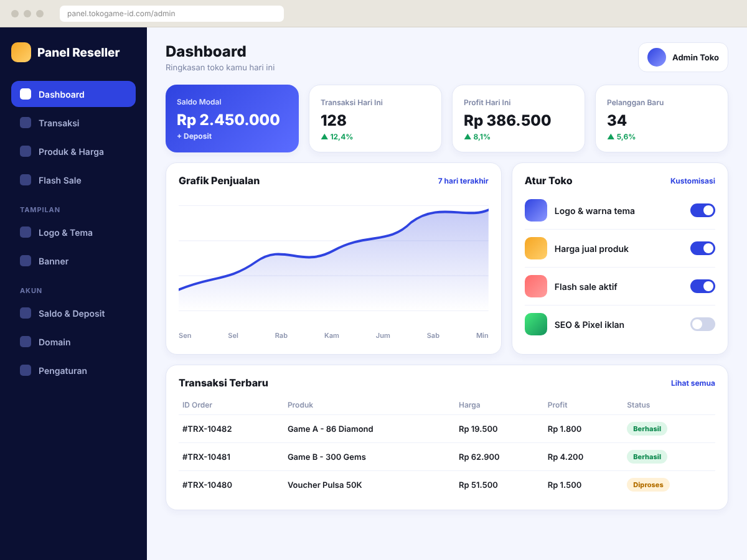Click the Diproses status badge

pyautogui.click(x=648, y=485)
